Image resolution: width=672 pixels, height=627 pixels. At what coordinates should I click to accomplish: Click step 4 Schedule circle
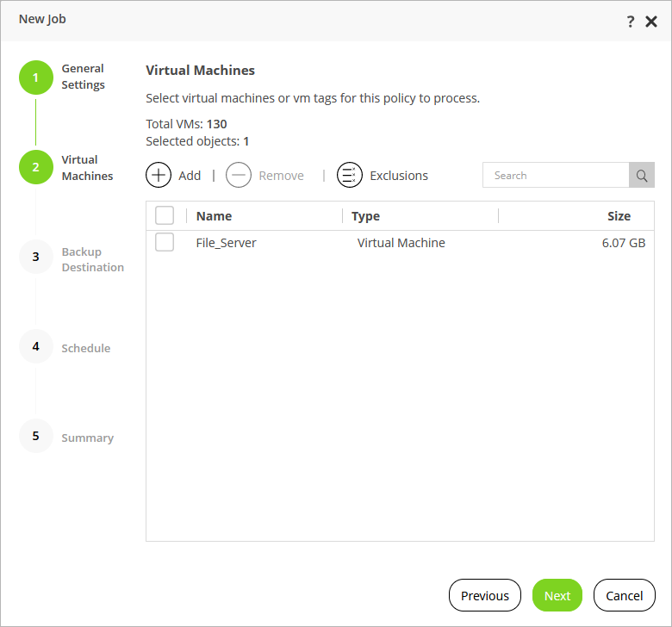click(35, 346)
